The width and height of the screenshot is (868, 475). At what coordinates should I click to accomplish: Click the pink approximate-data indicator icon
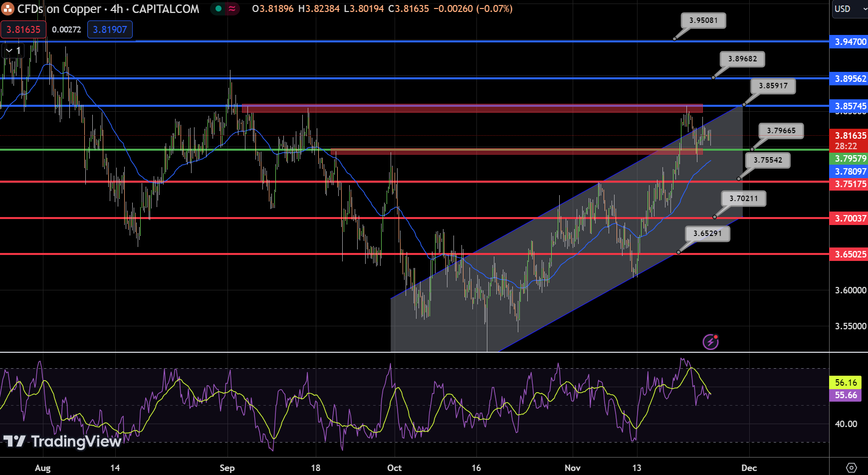click(x=232, y=8)
